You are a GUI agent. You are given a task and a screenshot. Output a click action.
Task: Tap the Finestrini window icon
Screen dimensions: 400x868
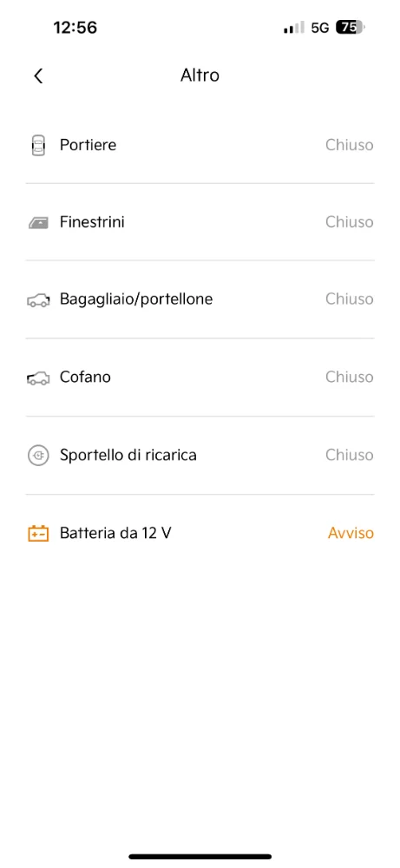38,223
